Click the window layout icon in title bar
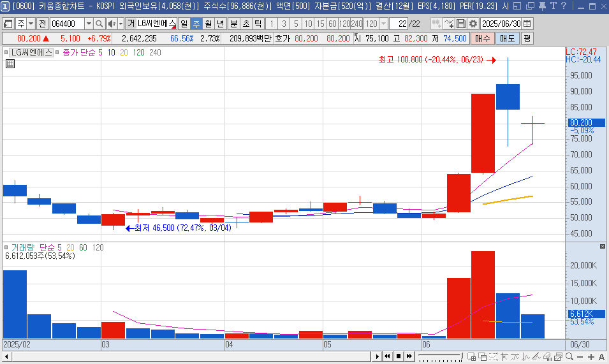Screen dimensions: 609x364 click(517, 6)
